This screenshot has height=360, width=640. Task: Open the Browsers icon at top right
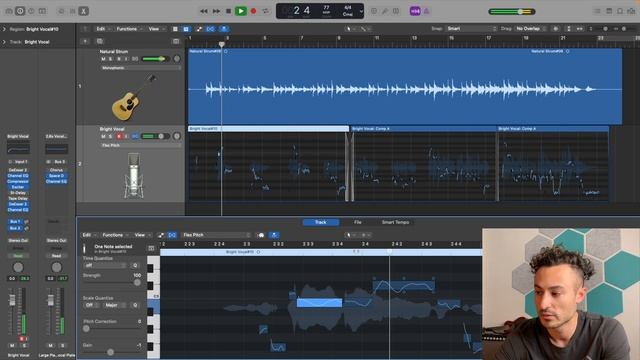pos(631,11)
